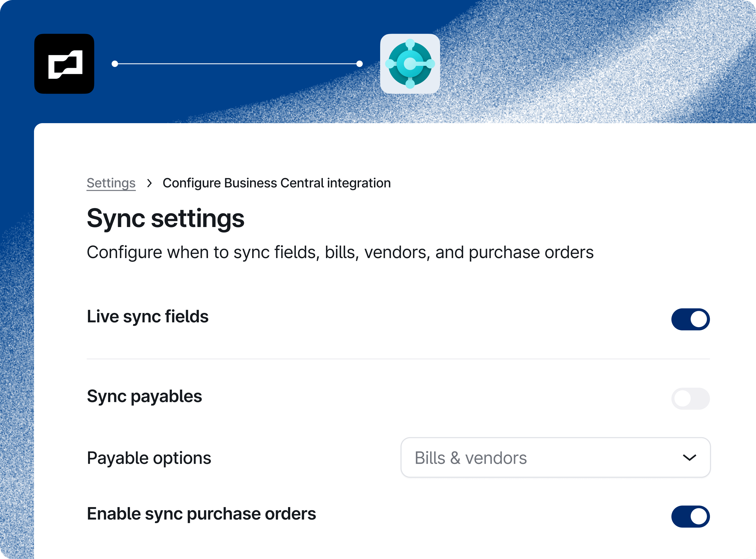Open the Bills & vendors dropdown

click(555, 458)
